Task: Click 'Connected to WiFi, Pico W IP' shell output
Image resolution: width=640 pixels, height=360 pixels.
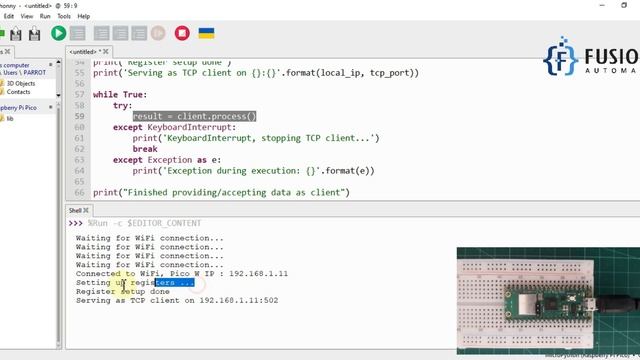Action: coord(182,273)
